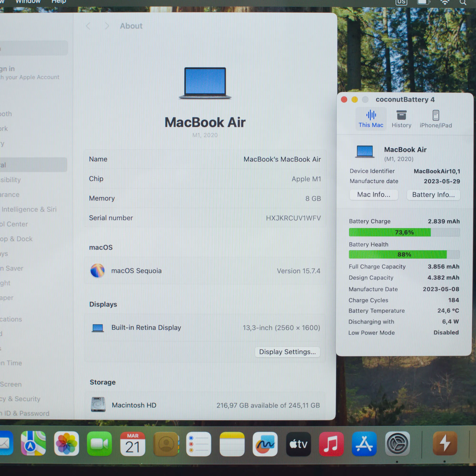Open the Freeform app in the Dock
The width and height of the screenshot is (476, 476).
tap(265, 444)
